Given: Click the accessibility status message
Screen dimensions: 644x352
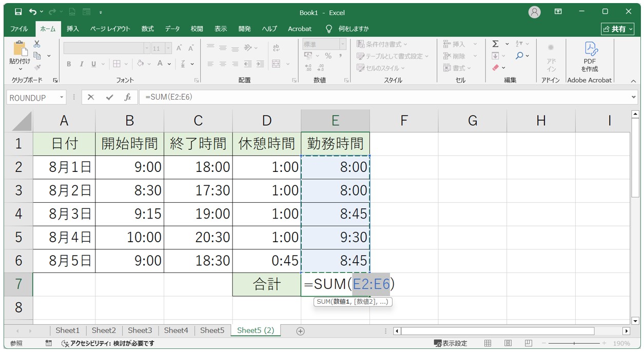Looking at the screenshot, I should click(107, 343).
